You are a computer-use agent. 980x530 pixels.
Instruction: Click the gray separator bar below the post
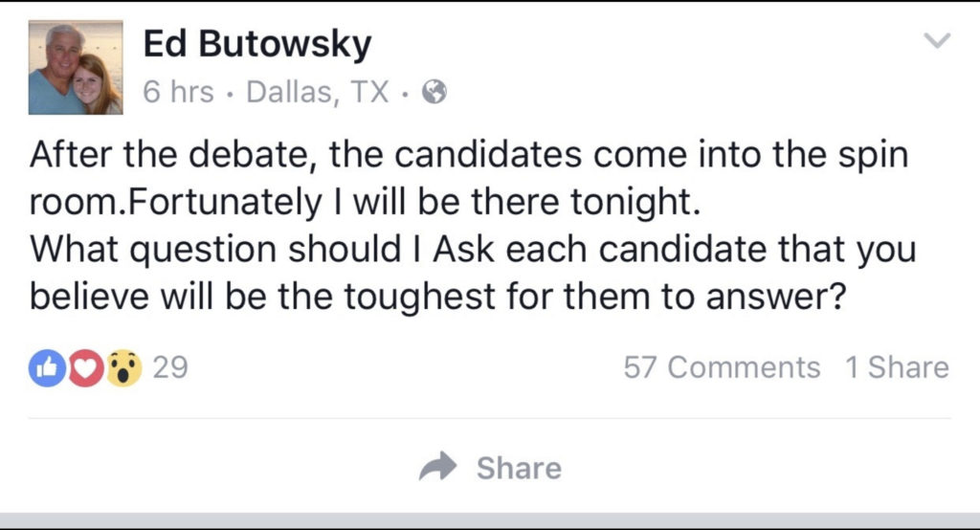tap(490, 520)
